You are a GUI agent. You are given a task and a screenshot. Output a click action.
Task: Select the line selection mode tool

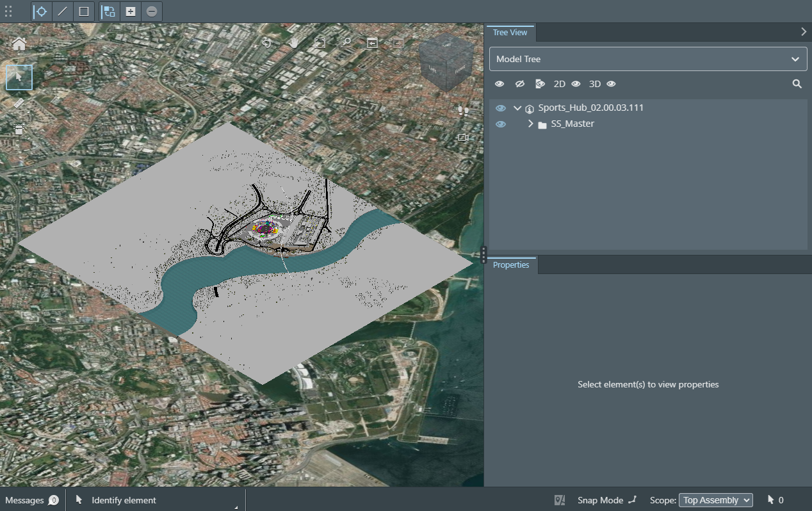click(62, 12)
